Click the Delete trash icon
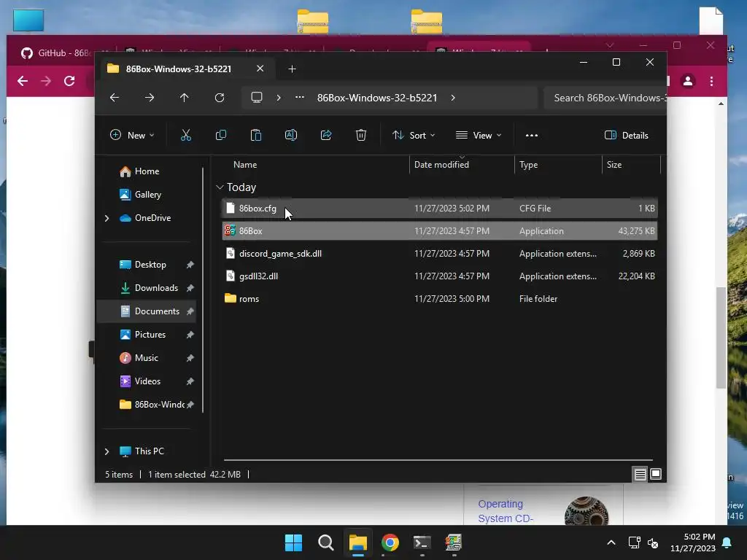Screen dimensions: 747x560 [x=361, y=135]
